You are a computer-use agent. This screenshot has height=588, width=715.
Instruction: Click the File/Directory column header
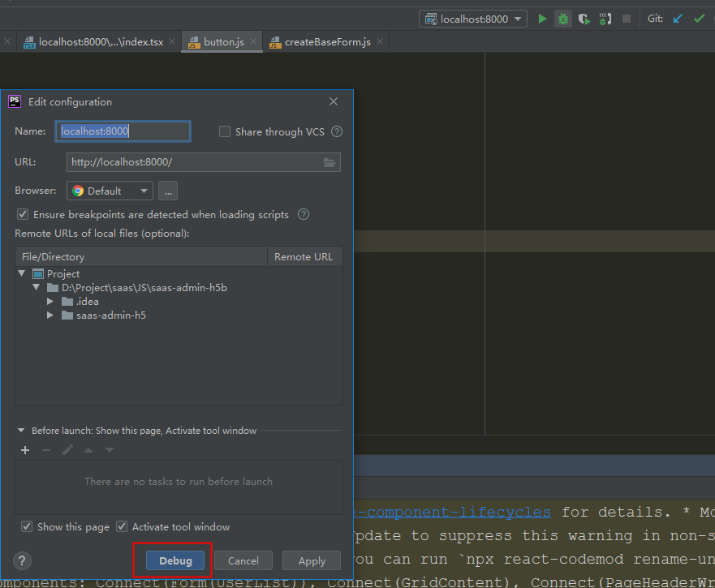pyautogui.click(x=141, y=256)
